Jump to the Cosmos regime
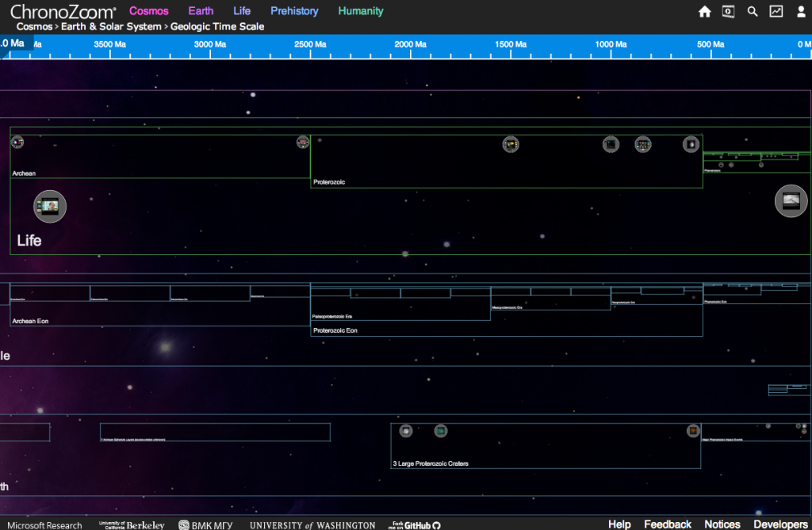 click(148, 11)
